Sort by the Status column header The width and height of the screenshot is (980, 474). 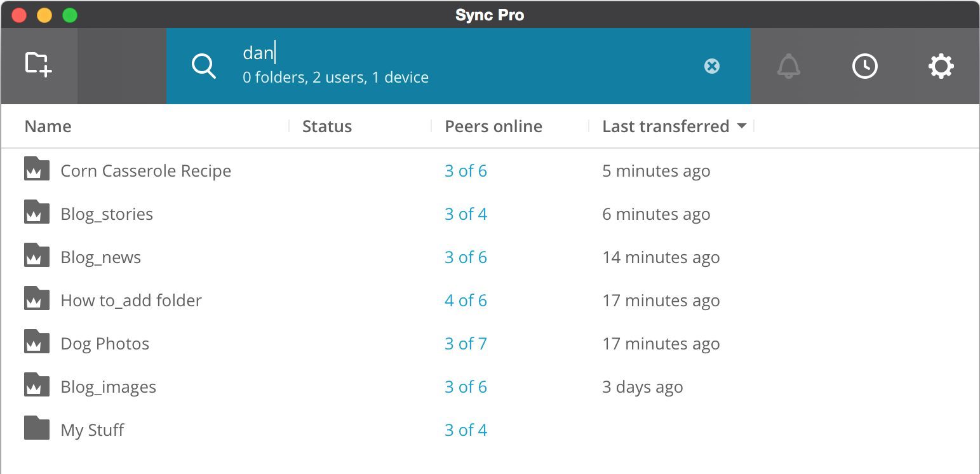[x=327, y=126]
